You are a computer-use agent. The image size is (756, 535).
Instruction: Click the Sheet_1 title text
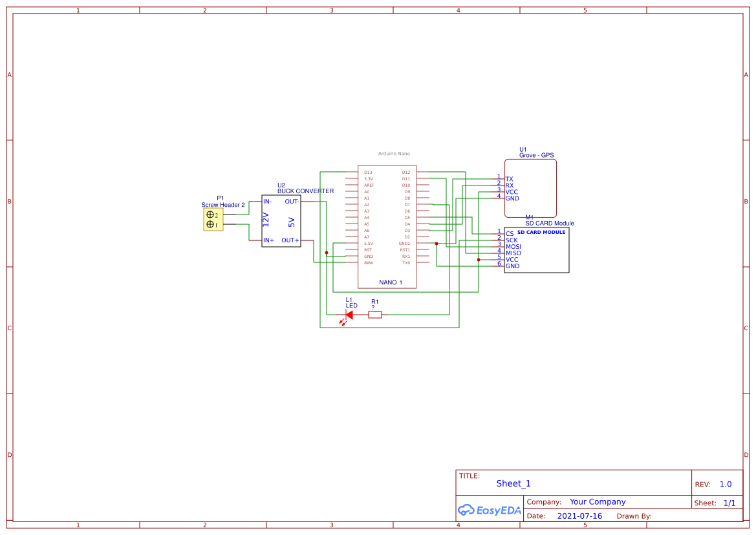(513, 483)
